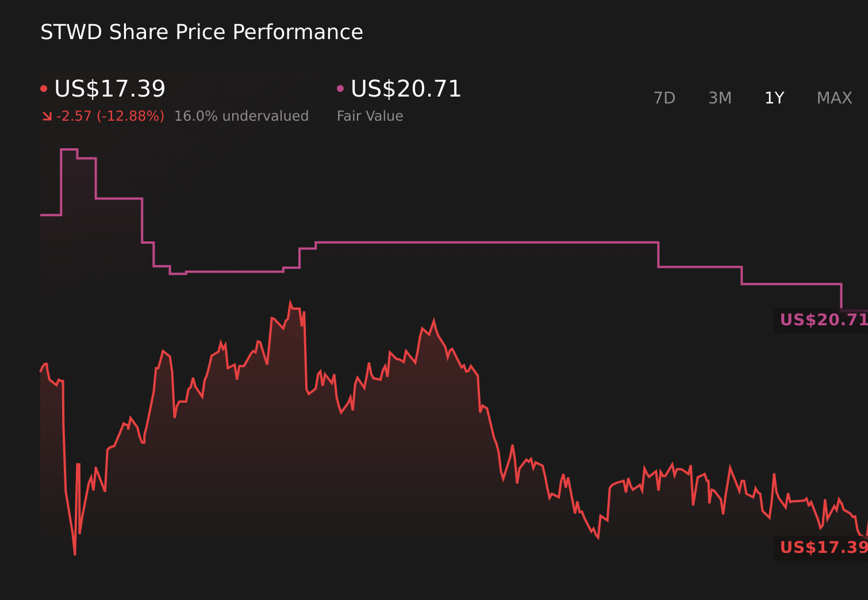
Task: Click the 16.0% undervalued label
Action: [x=241, y=116]
